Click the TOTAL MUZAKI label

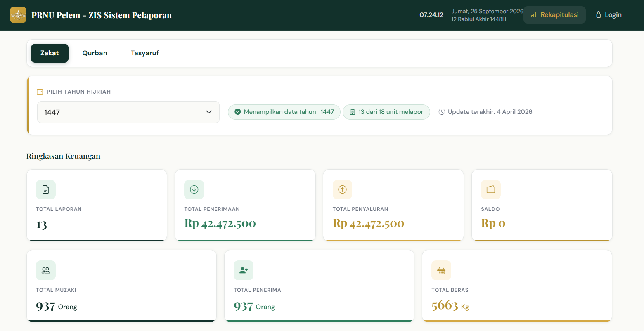tap(56, 290)
